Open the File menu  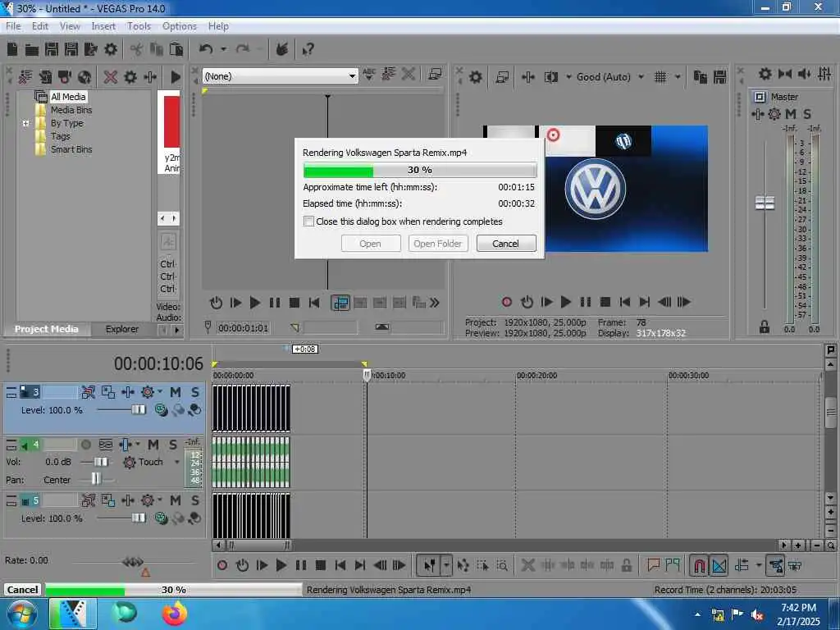click(x=13, y=26)
